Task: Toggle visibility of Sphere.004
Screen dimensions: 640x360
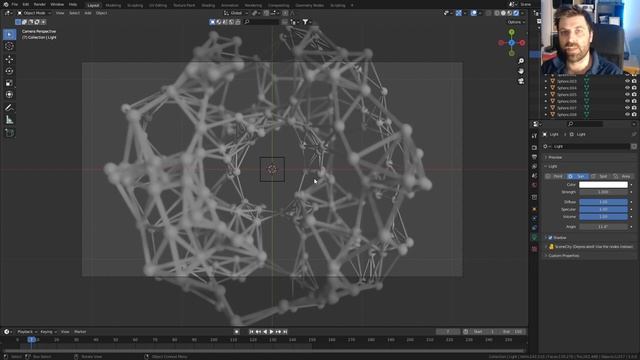Action: click(x=627, y=88)
